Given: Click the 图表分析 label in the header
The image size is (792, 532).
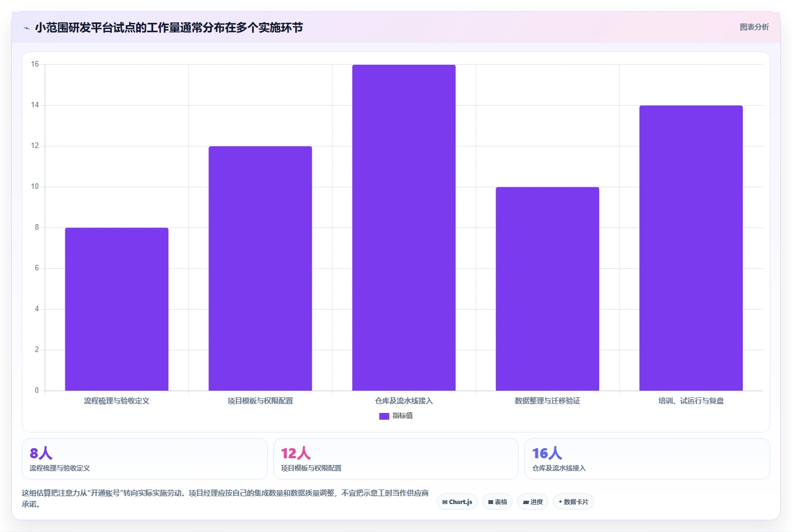Looking at the screenshot, I should 754,27.
